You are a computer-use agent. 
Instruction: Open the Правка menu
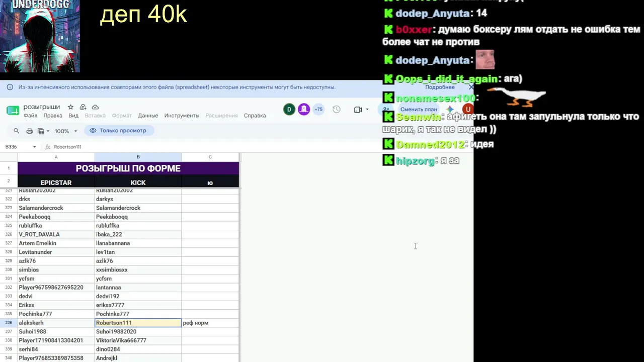click(x=53, y=116)
